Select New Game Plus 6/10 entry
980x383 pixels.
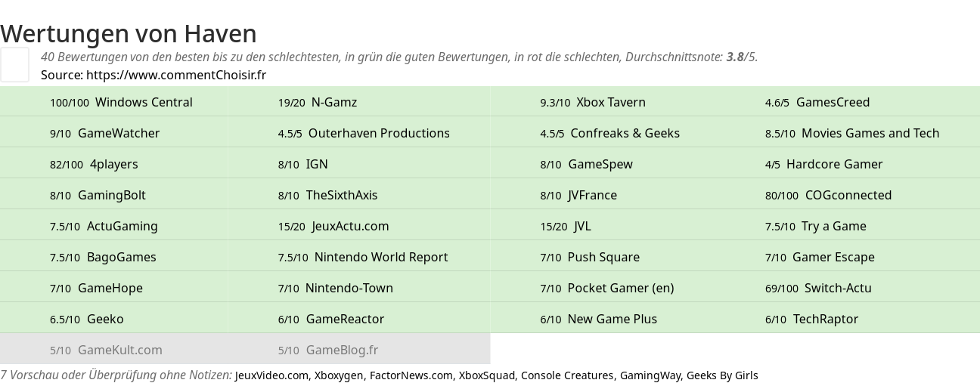click(x=598, y=319)
